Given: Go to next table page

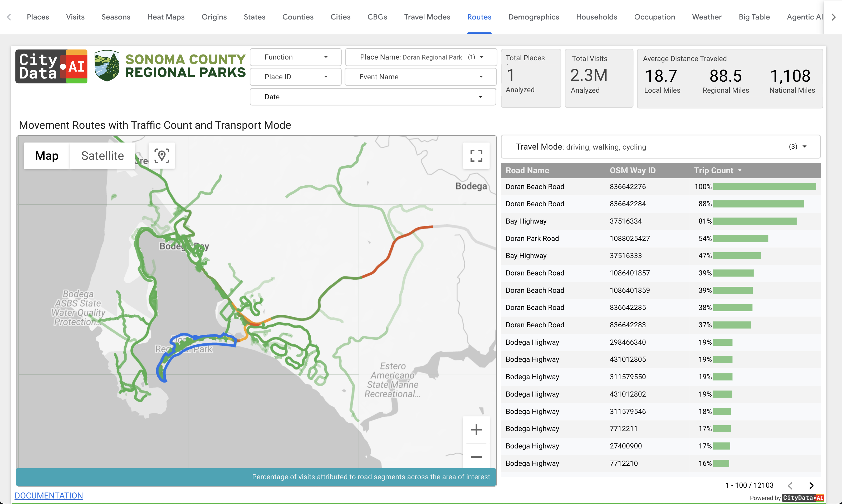Looking at the screenshot, I should pos(811,485).
